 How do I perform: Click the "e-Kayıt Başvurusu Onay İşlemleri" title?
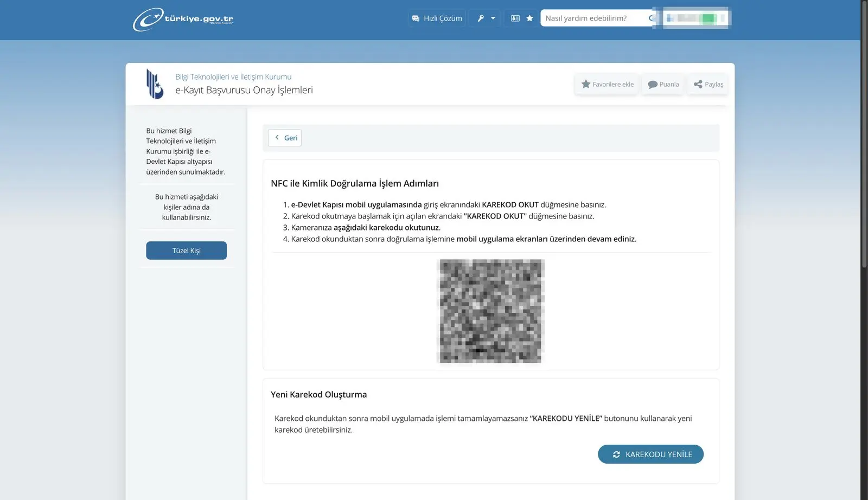(244, 90)
